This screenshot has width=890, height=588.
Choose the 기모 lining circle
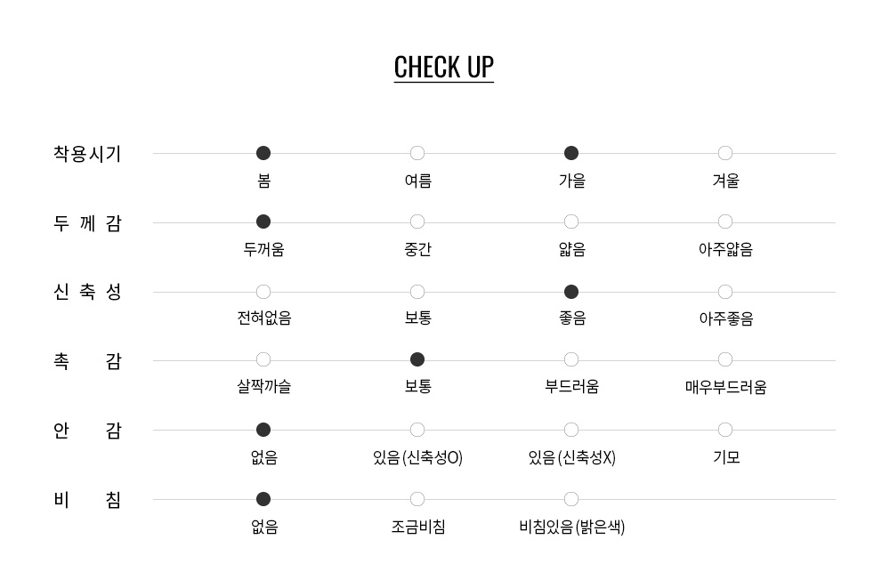click(724, 430)
